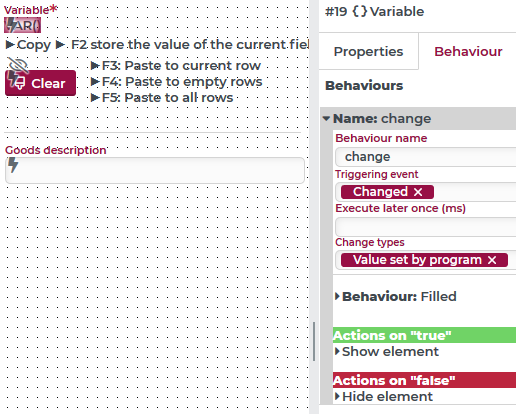Open the Behaviour tab
This screenshot has height=414, width=516.
(x=468, y=51)
